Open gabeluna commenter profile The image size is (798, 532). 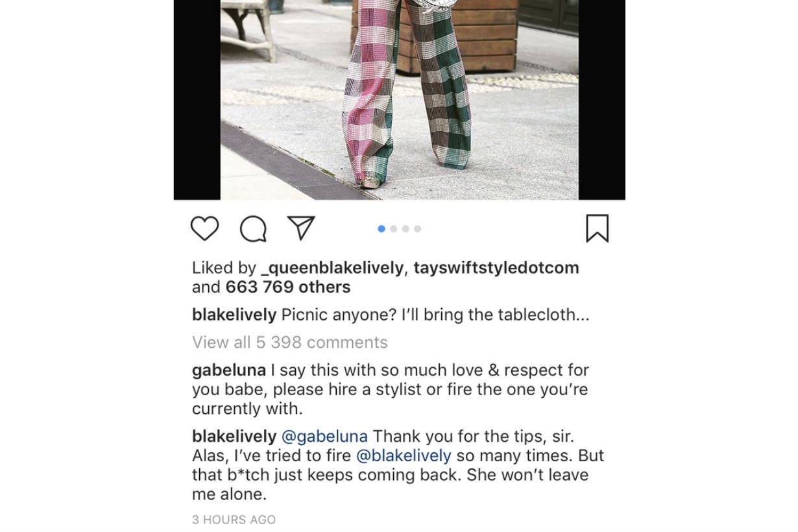tap(229, 370)
